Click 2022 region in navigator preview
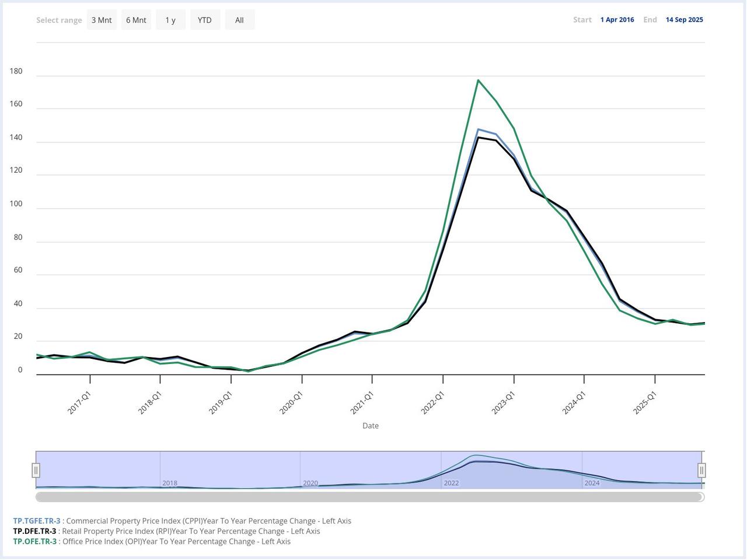747x560 pixels. [451, 483]
